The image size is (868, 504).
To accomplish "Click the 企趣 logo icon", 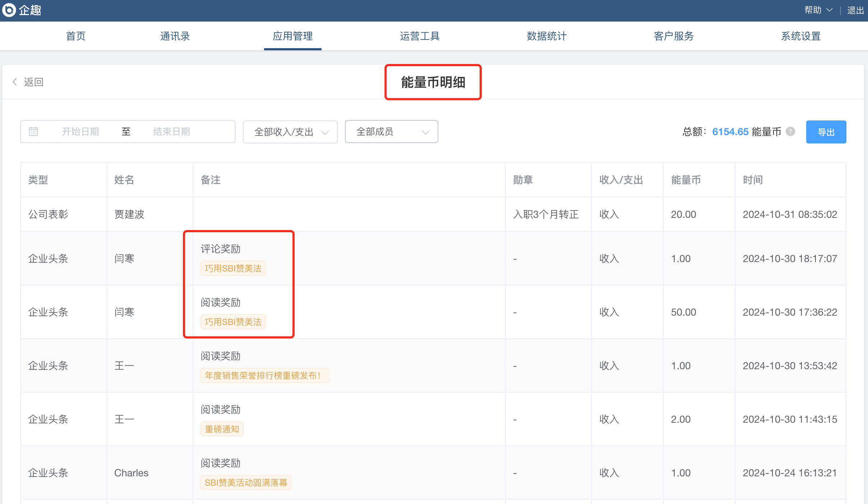I will (9, 10).
